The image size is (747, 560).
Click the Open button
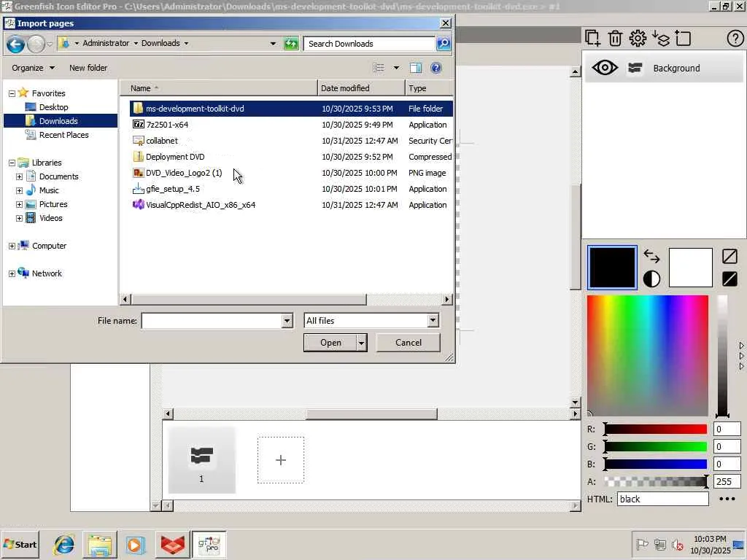point(330,343)
